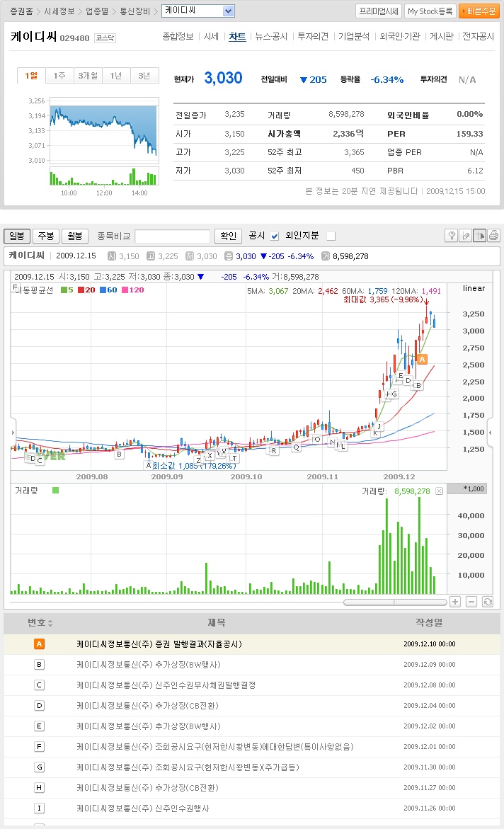The height and width of the screenshot is (829, 504).
Task: Click list row badge B
Action: coord(39,665)
